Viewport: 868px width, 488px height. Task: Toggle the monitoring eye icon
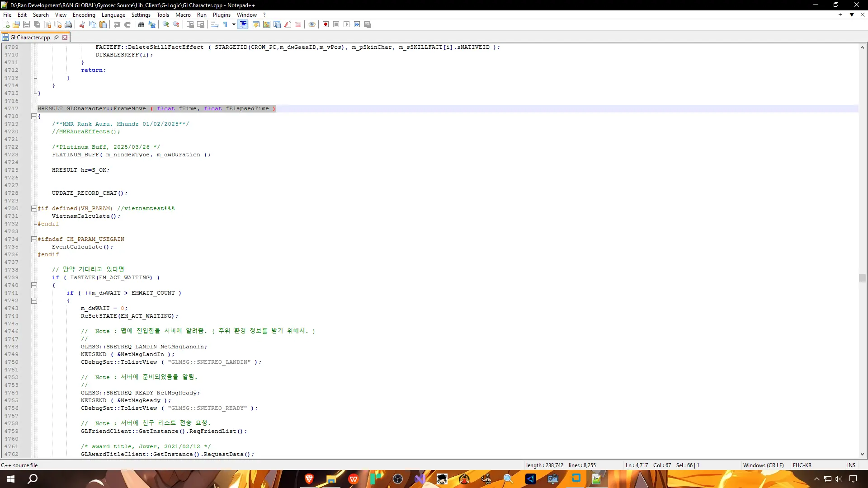pos(312,24)
